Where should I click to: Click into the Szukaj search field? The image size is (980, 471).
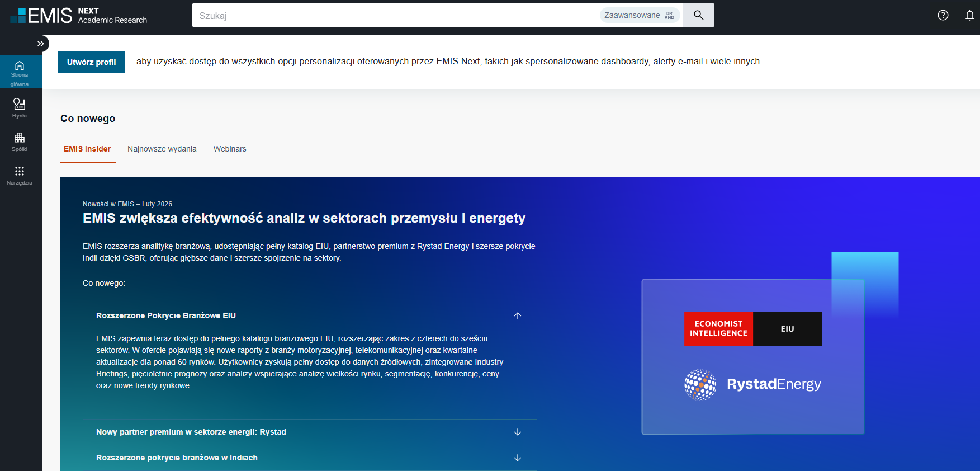[x=391, y=16]
